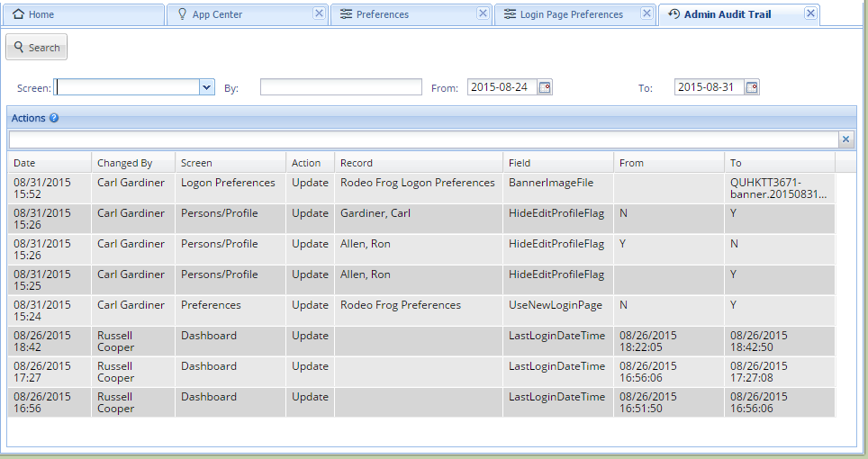This screenshot has height=459, width=868.
Task: Click the Search button
Action: pyautogui.click(x=37, y=47)
